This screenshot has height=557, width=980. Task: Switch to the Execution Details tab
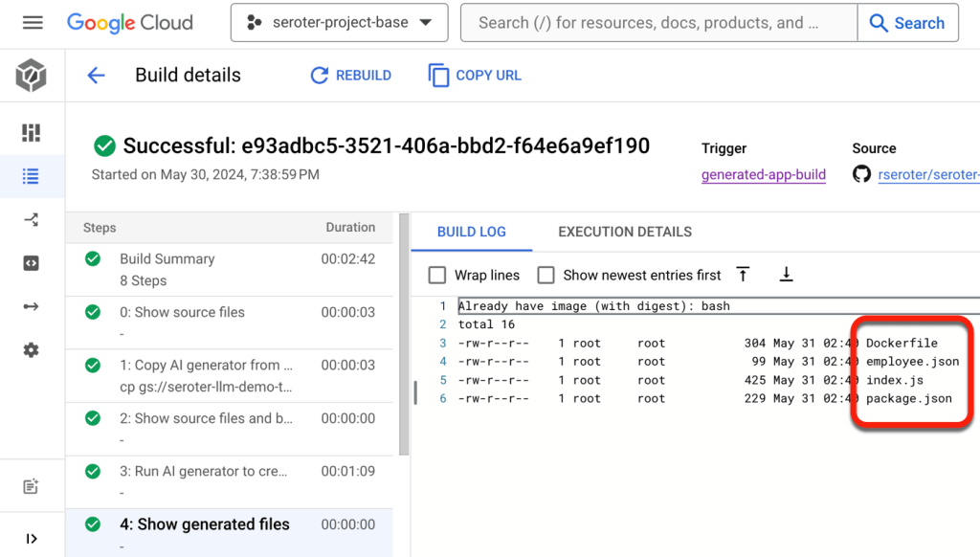(625, 232)
